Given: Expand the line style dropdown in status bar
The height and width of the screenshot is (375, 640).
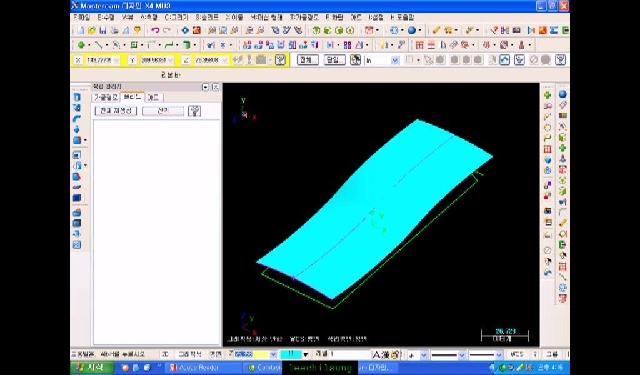Looking at the screenshot, I should pyautogui.click(x=462, y=355).
